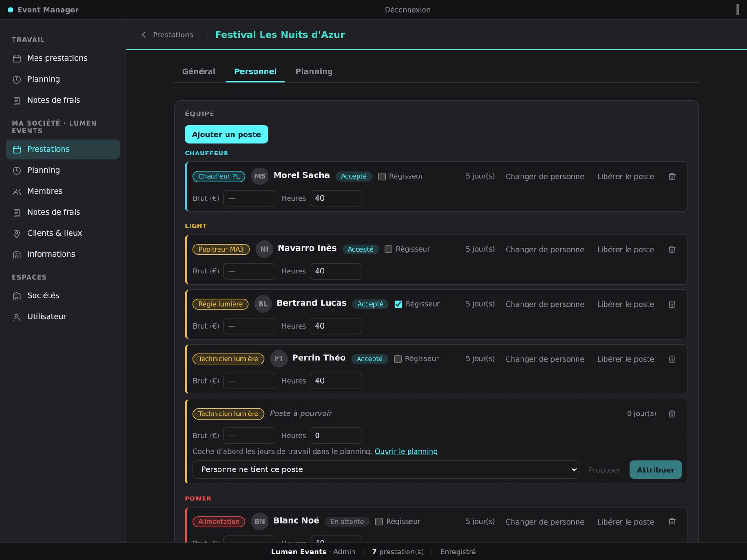747x560 pixels.
Task: Open Membres from the sidebar icon
Action: point(17,191)
